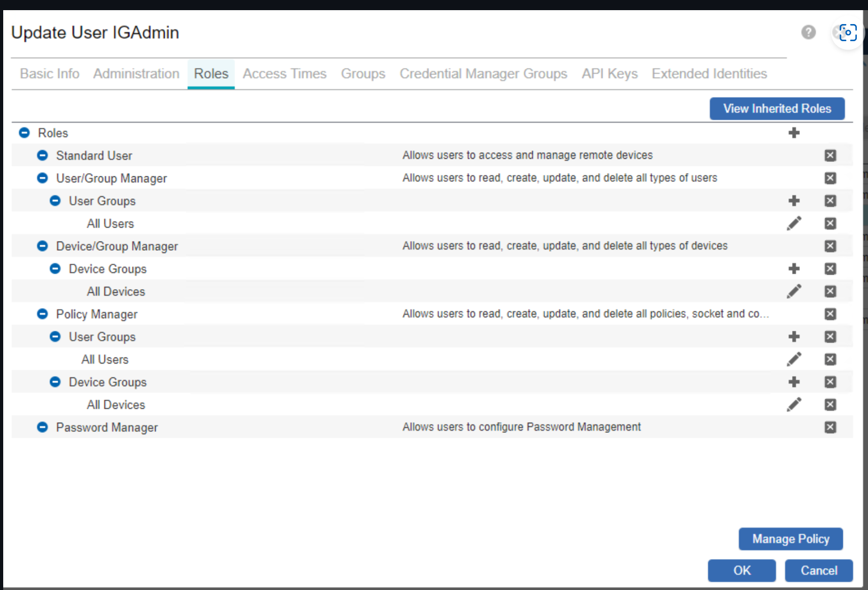868x590 pixels.
Task: Collapse the Policy Manager node
Action: tap(42, 314)
